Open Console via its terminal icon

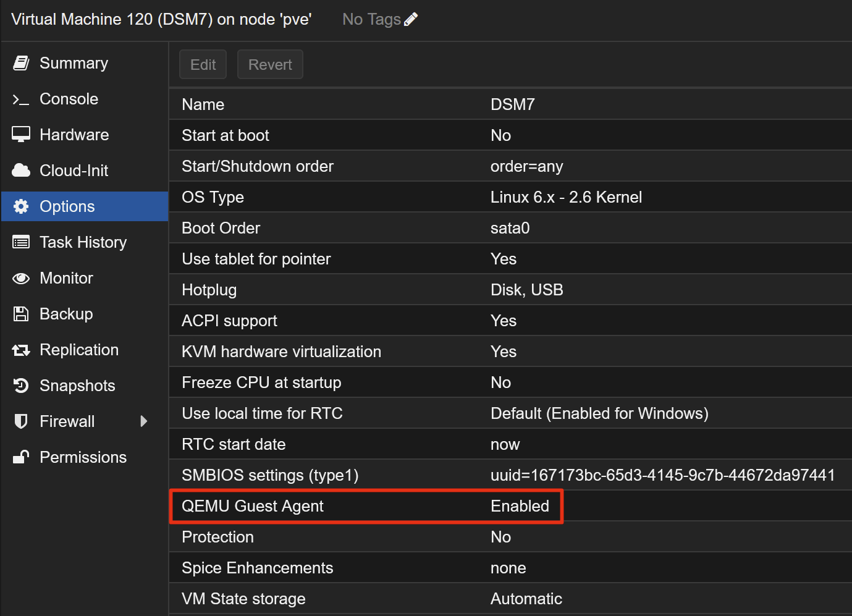[x=21, y=99]
